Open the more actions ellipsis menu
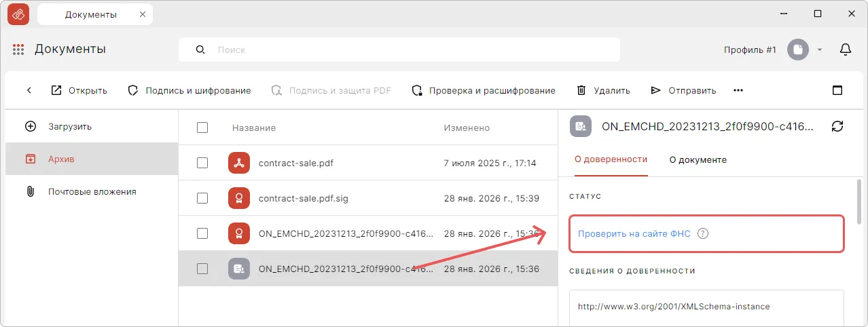 tap(738, 90)
